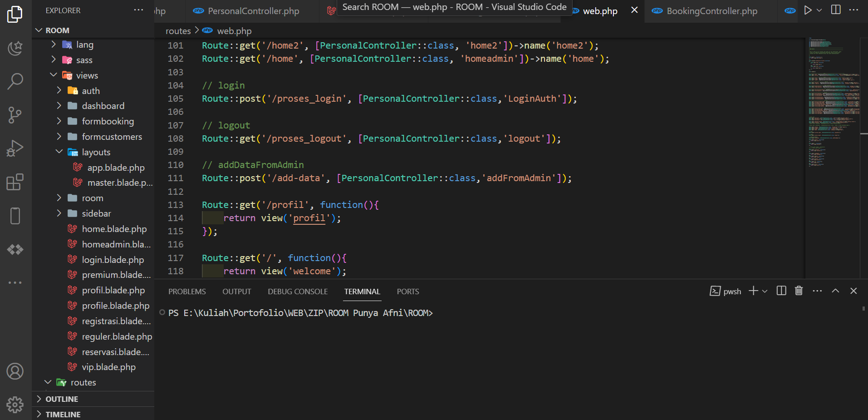Open home.blade.php file
The height and width of the screenshot is (420, 868).
(x=93, y=229)
